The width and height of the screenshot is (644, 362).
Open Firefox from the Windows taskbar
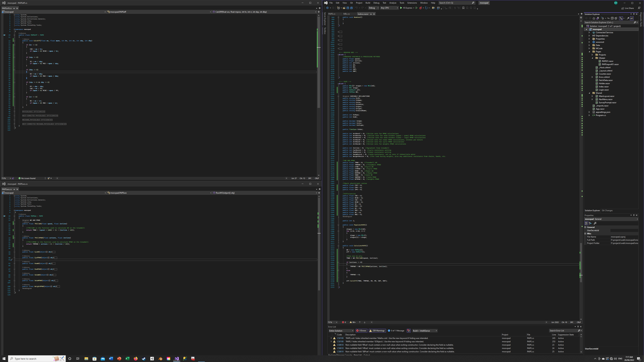[136, 358]
